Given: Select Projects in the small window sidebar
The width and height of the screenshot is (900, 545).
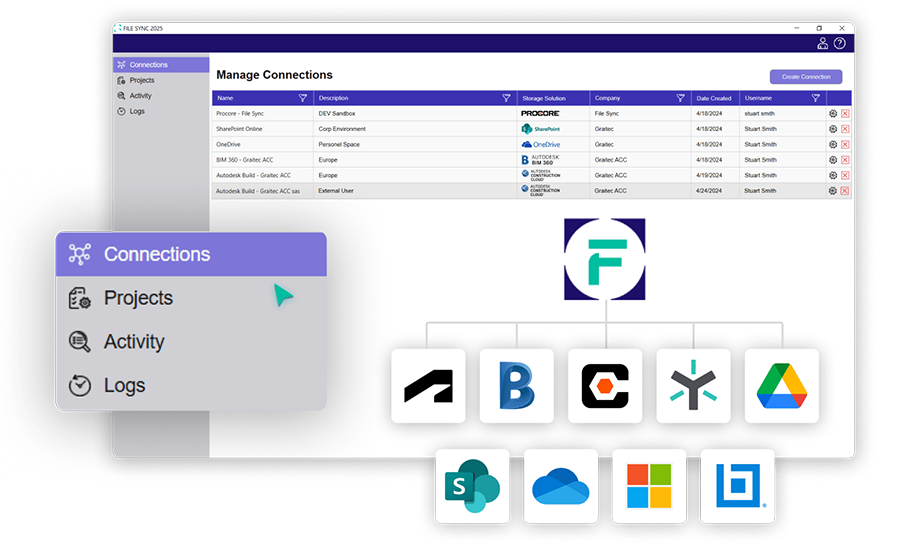Looking at the screenshot, I should (x=161, y=80).
